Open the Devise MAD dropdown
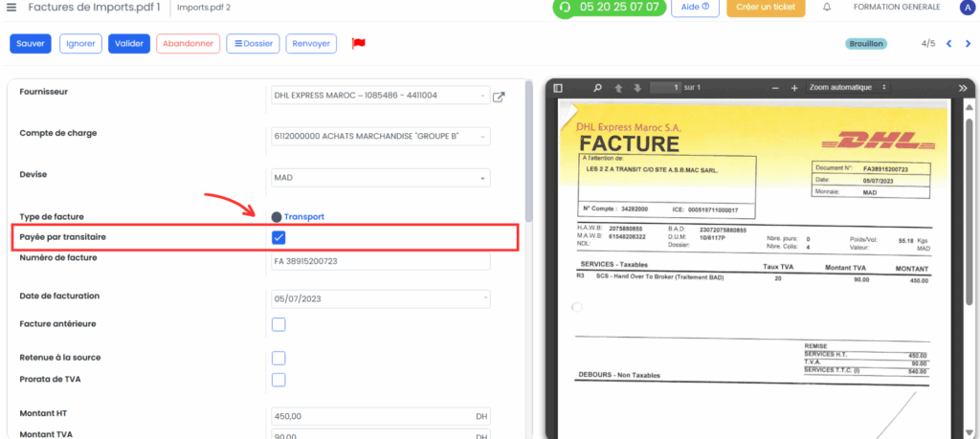This screenshot has height=439, width=980. pyautogui.click(x=380, y=178)
